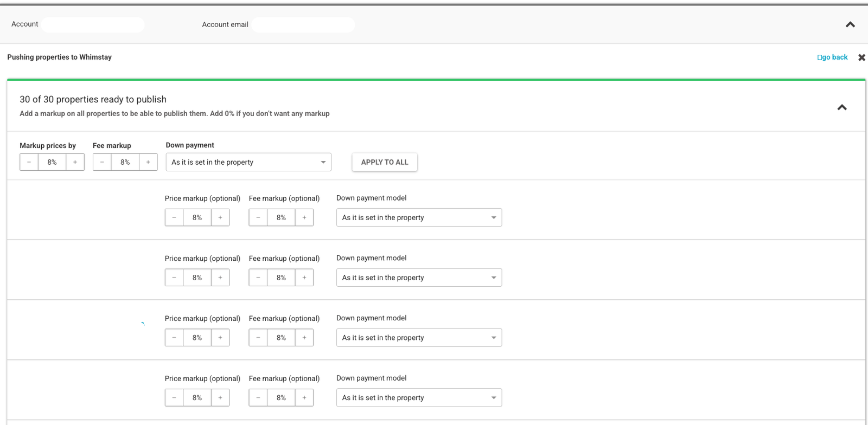Click the minus button beside Markup prices by
Viewport: 868px width, 425px height.
[x=29, y=162]
